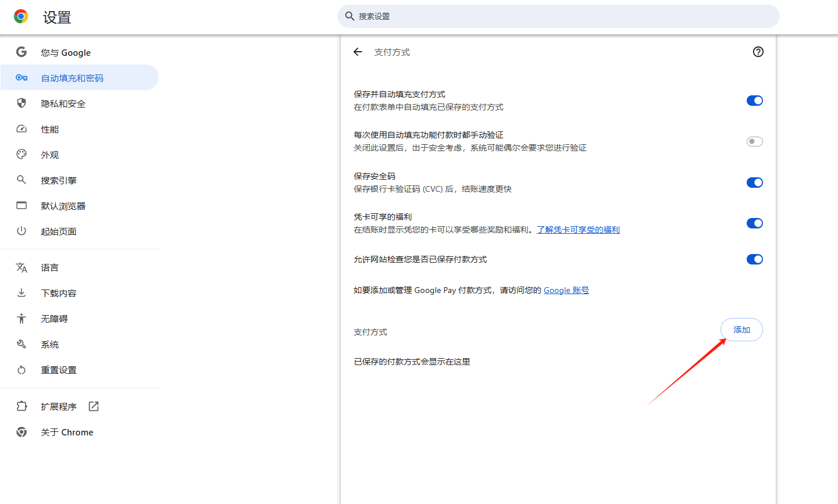Toggle 保存并自动填充支付方式 switch
Screen dimensions: 838x504
[x=755, y=101]
